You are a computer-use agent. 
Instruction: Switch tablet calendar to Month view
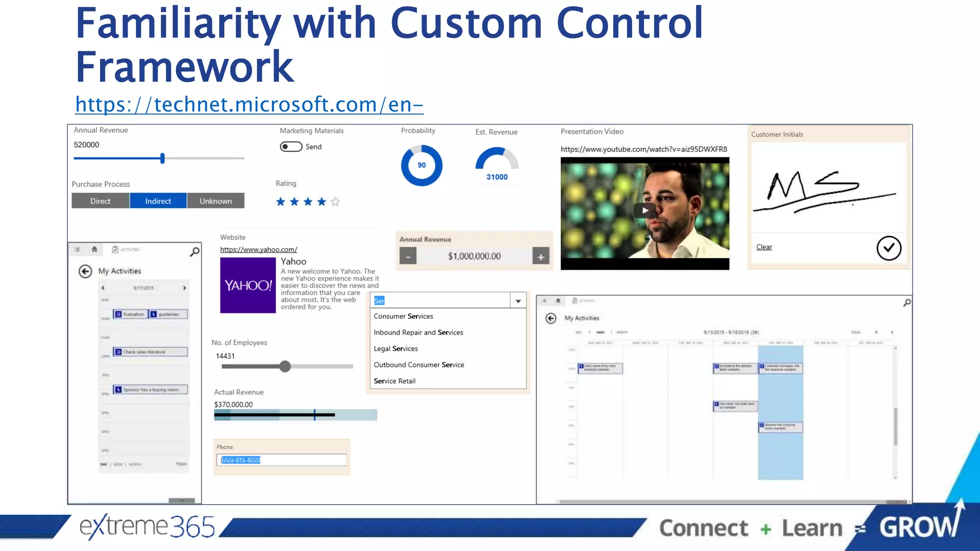[622, 332]
